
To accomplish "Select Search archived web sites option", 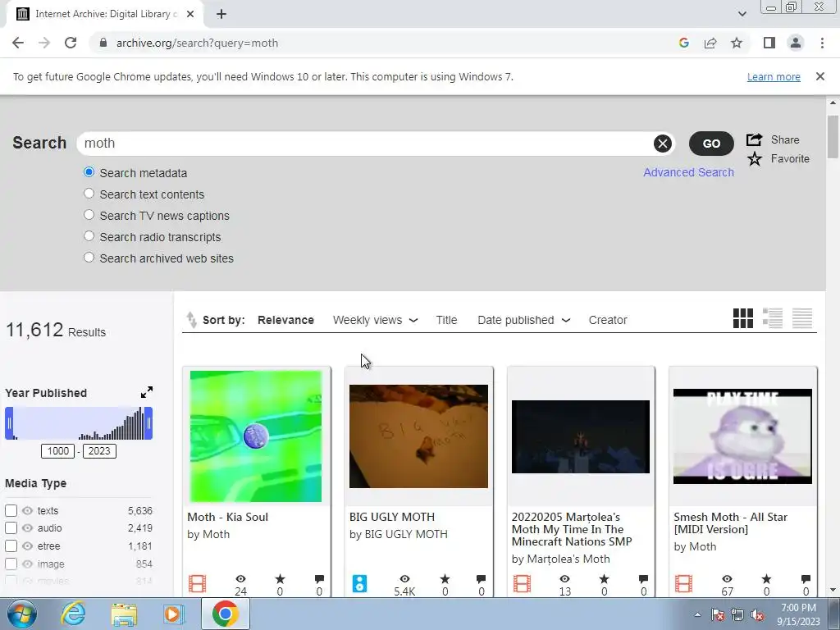I will point(89,258).
